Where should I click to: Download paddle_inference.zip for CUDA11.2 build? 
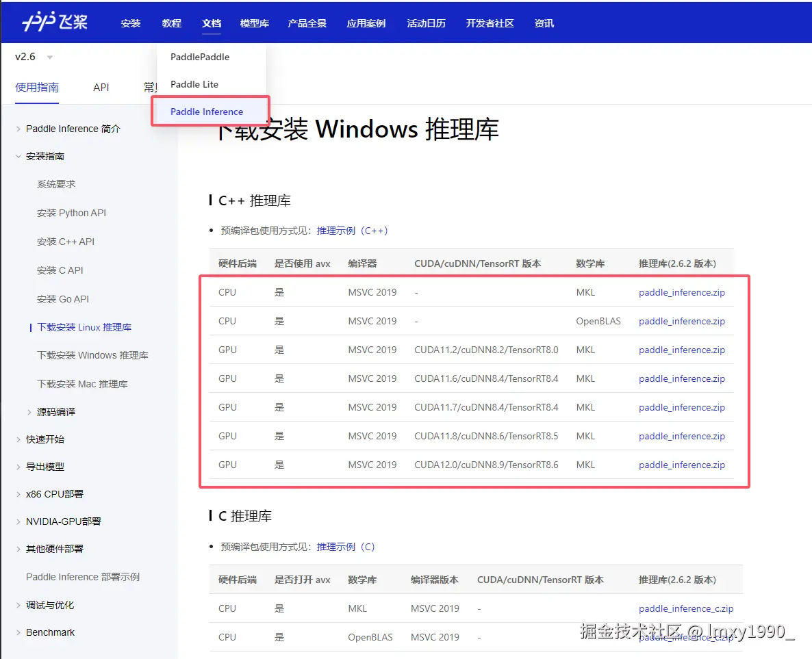pyautogui.click(x=681, y=350)
